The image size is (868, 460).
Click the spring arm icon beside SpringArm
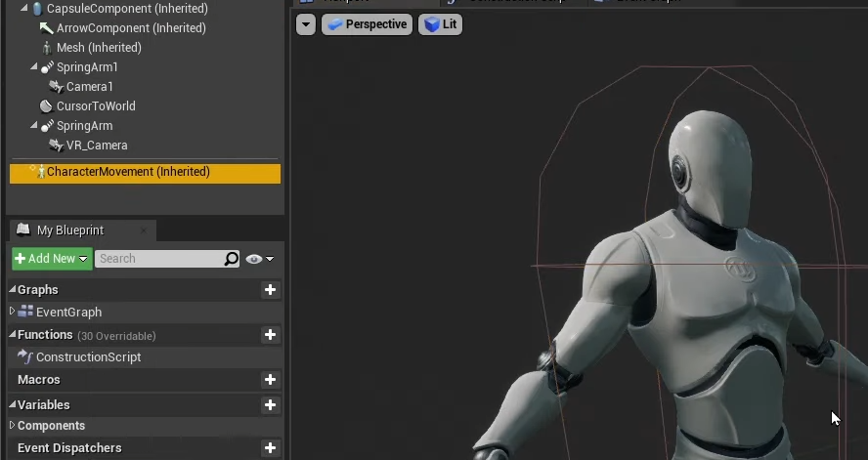tap(47, 126)
